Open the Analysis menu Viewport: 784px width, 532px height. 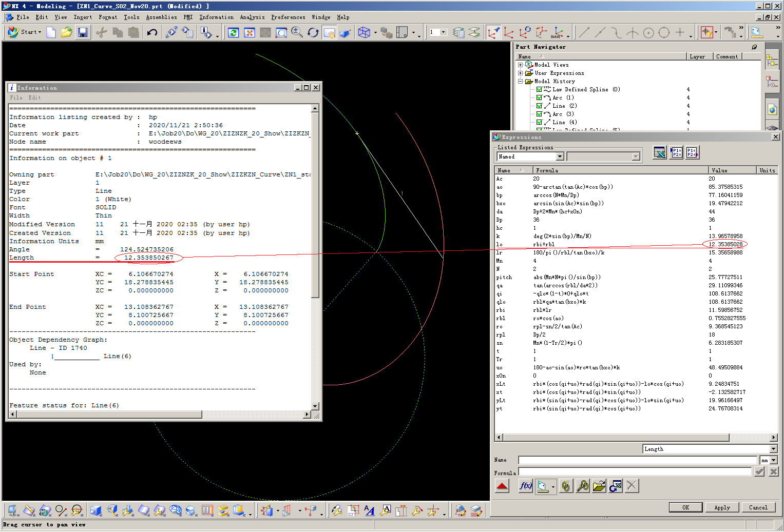point(252,17)
